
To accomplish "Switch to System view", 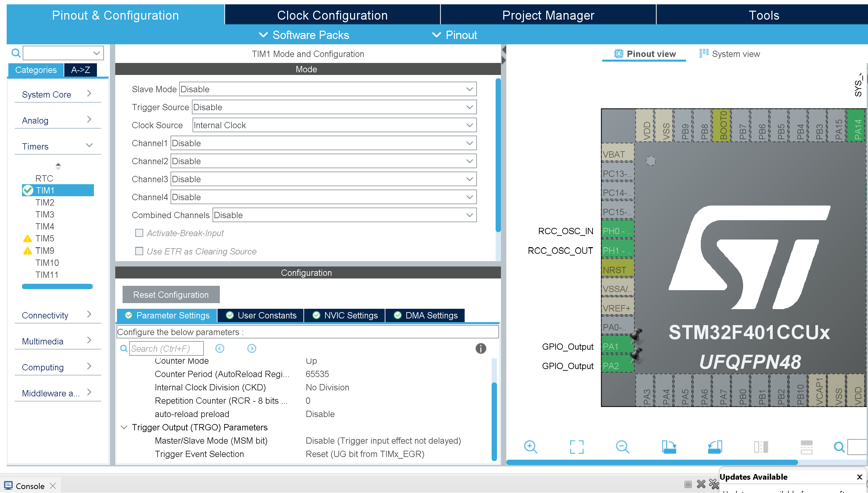I will coord(729,54).
